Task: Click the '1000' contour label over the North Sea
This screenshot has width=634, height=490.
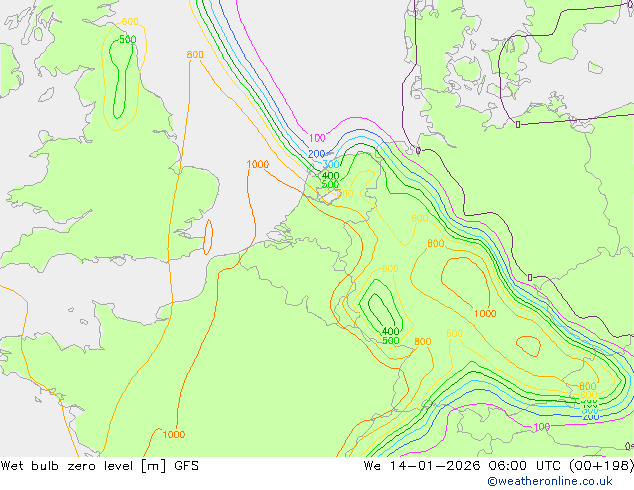Action: [x=258, y=164]
